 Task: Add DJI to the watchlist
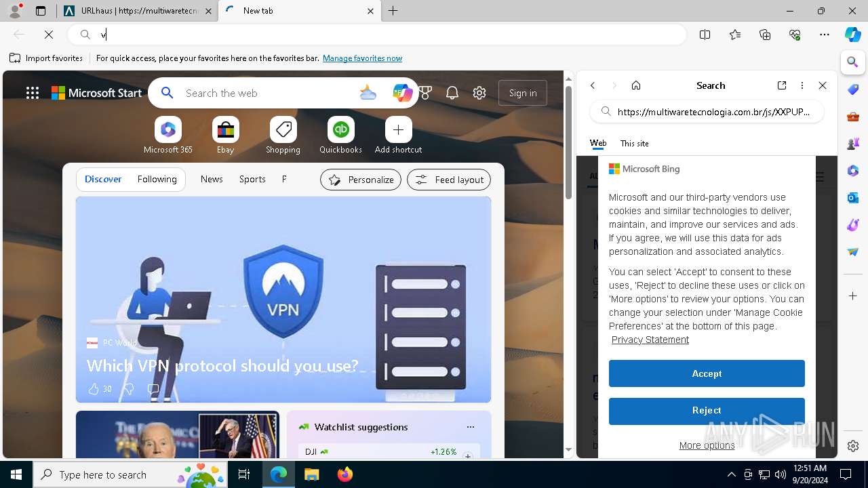click(468, 456)
